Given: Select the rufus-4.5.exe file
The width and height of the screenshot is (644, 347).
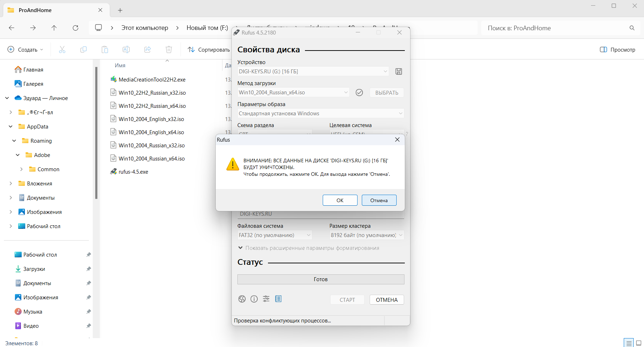Looking at the screenshot, I should pyautogui.click(x=133, y=172).
